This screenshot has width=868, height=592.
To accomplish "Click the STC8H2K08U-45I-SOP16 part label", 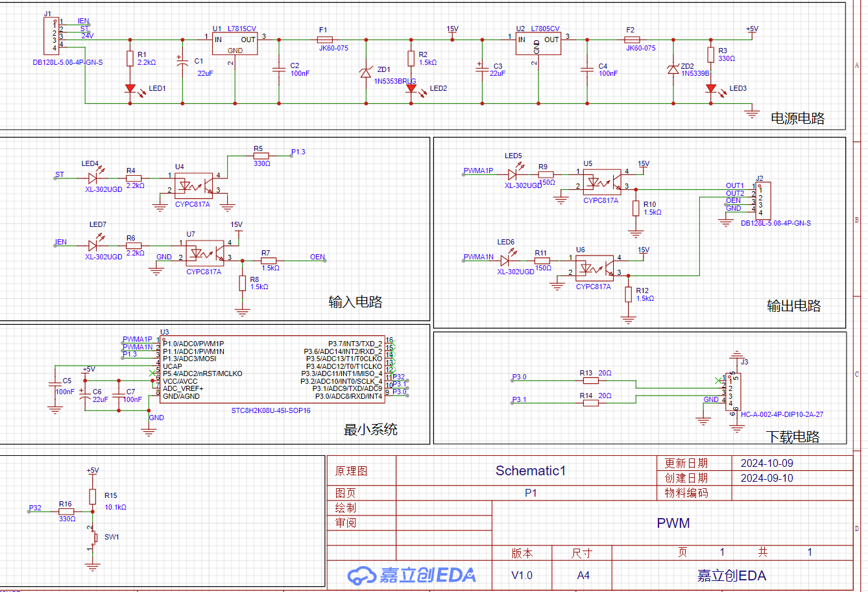I will point(271,410).
